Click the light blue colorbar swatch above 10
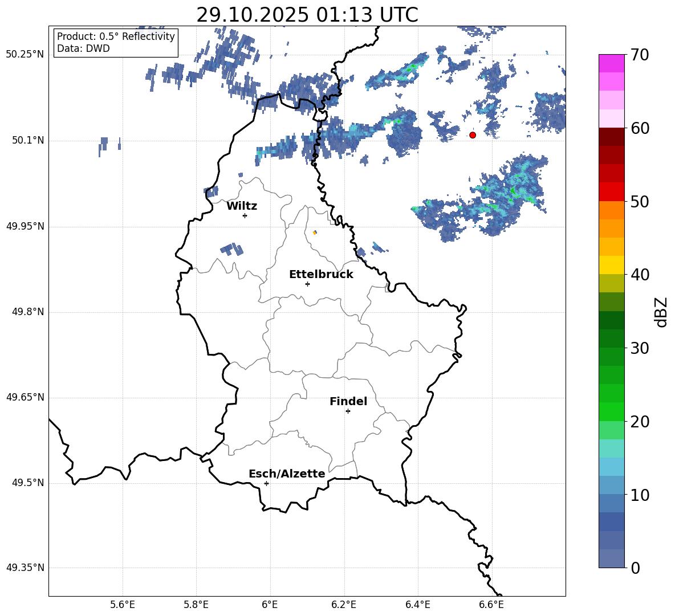Viewport: 675px width, 616px height. click(x=612, y=485)
